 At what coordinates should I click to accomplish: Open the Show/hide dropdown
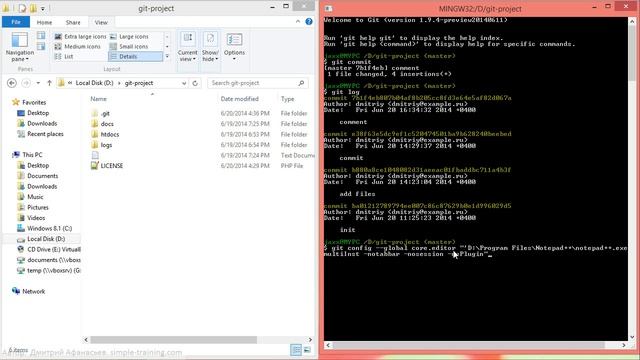point(210,47)
